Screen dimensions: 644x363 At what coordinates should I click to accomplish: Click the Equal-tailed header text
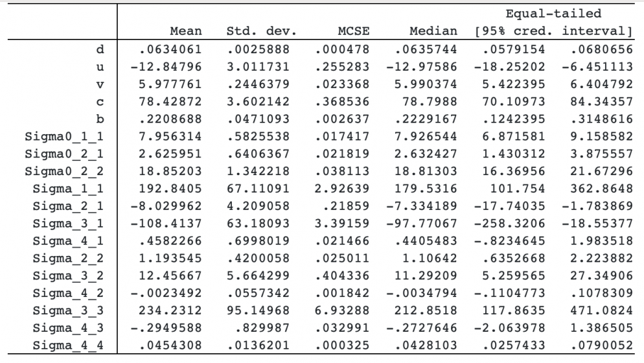click(x=553, y=14)
